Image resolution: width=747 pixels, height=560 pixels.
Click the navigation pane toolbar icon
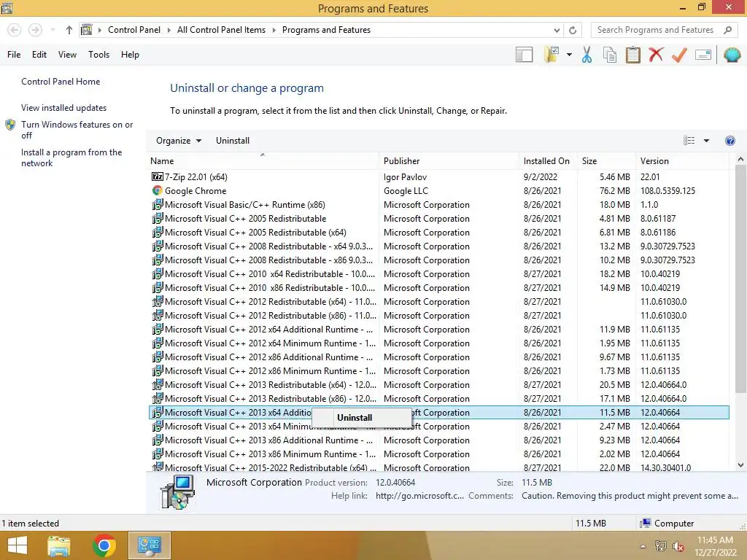pyautogui.click(x=524, y=55)
